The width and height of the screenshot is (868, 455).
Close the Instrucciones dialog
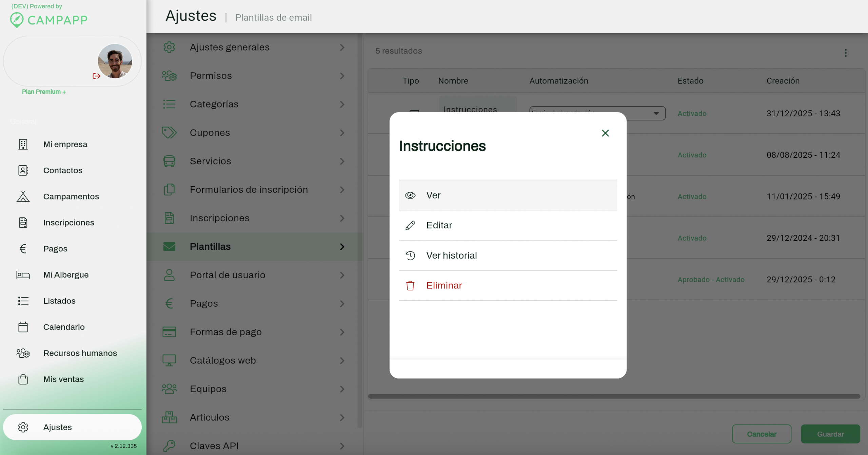[x=605, y=133]
